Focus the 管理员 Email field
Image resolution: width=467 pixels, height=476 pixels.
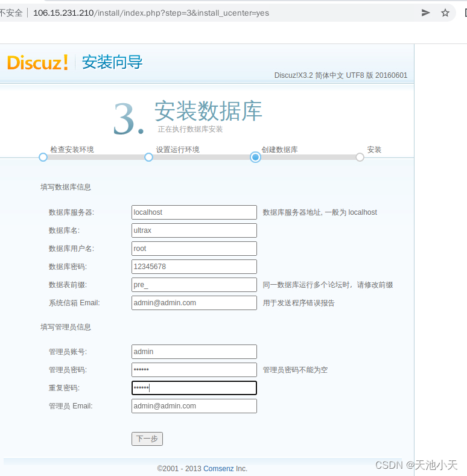[194, 406]
